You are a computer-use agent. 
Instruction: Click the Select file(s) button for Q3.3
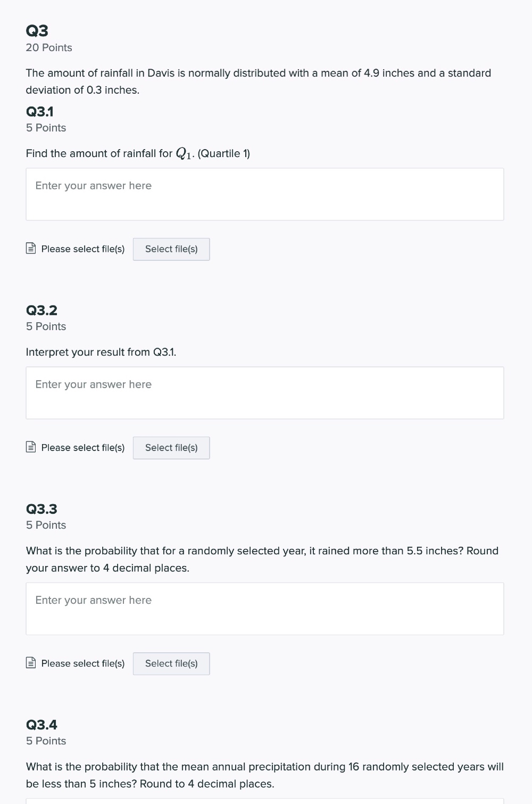click(171, 663)
